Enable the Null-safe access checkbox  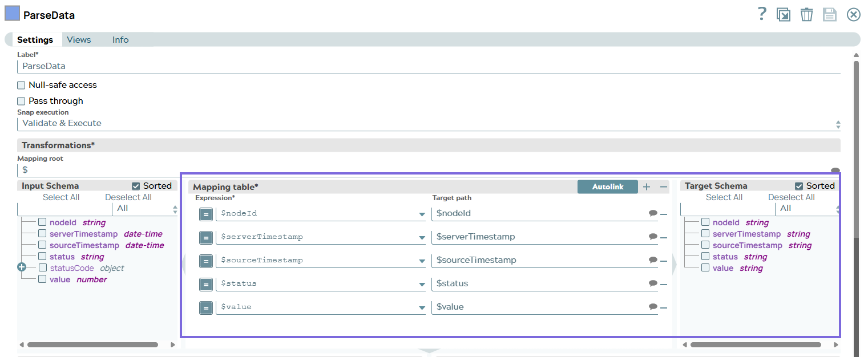pyautogui.click(x=21, y=85)
